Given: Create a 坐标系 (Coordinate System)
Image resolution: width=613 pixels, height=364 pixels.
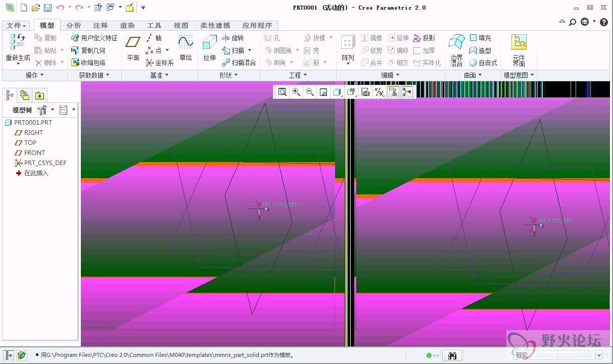Looking at the screenshot, I should 160,63.
